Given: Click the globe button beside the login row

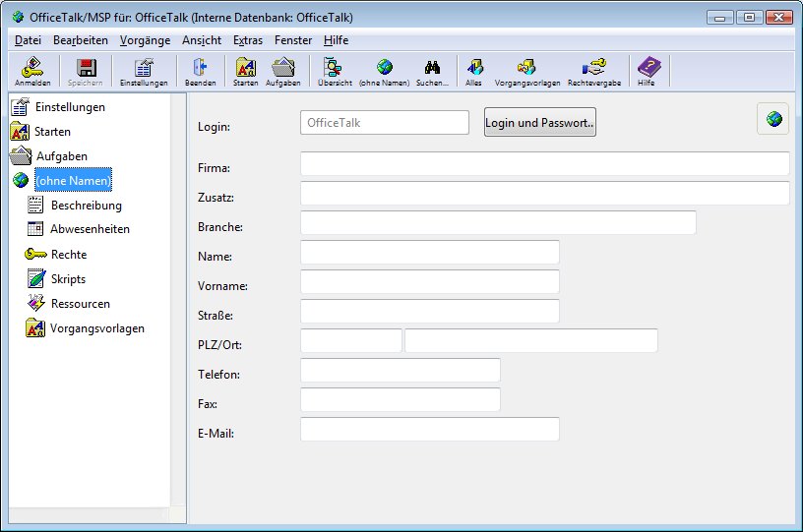Looking at the screenshot, I should tap(773, 119).
